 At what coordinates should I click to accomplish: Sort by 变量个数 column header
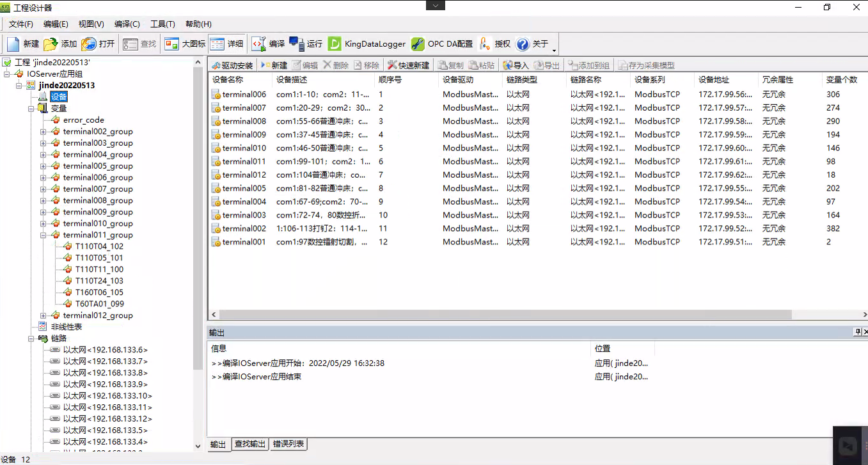844,80
